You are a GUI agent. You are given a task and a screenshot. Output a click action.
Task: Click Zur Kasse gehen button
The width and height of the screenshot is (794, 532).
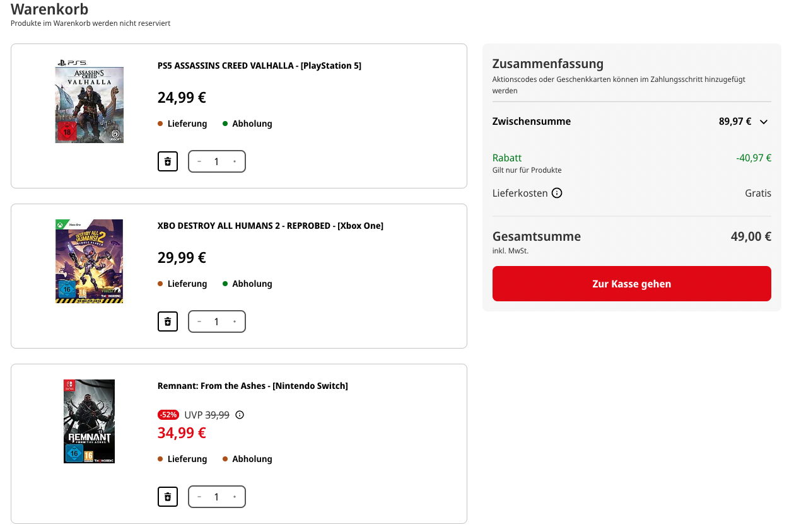pos(631,284)
